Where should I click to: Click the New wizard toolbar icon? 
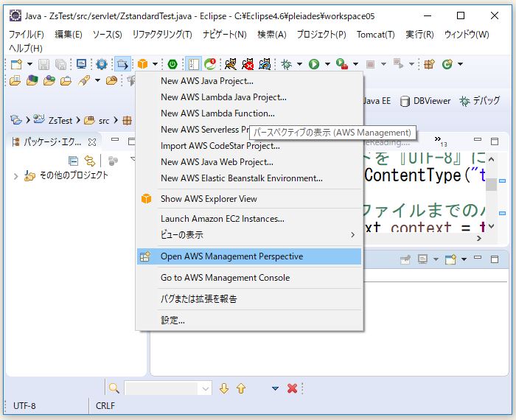16,64
